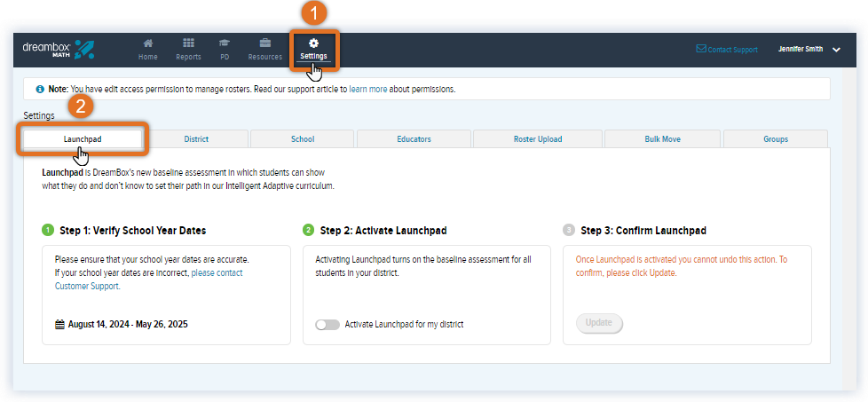This screenshot has height=402, width=868.
Task: Click Step 3: Confirm Launchpad heading
Action: [x=643, y=231]
